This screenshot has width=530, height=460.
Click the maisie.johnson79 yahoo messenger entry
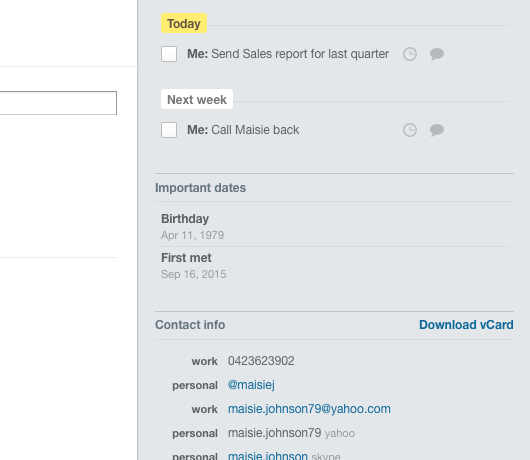291,433
